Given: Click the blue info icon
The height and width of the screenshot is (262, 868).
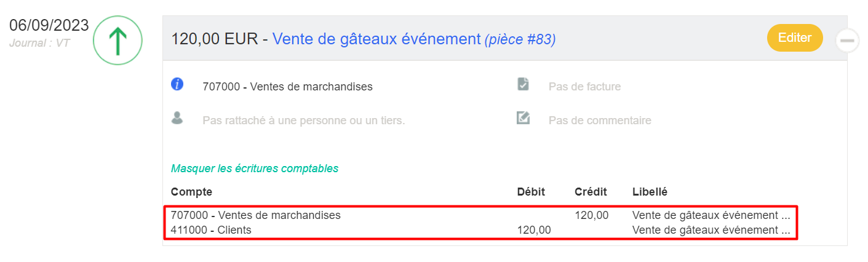Looking at the screenshot, I should (x=177, y=84).
